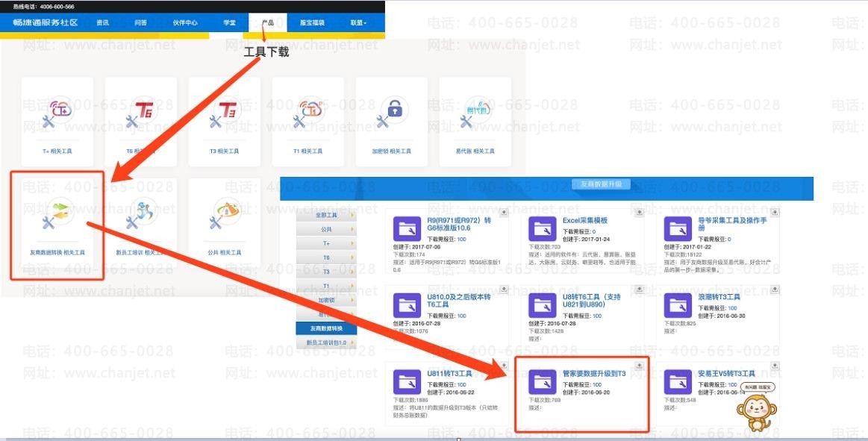Click the hotline text 热线电话: 4006-600-566
The image size is (868, 441).
(44, 7)
